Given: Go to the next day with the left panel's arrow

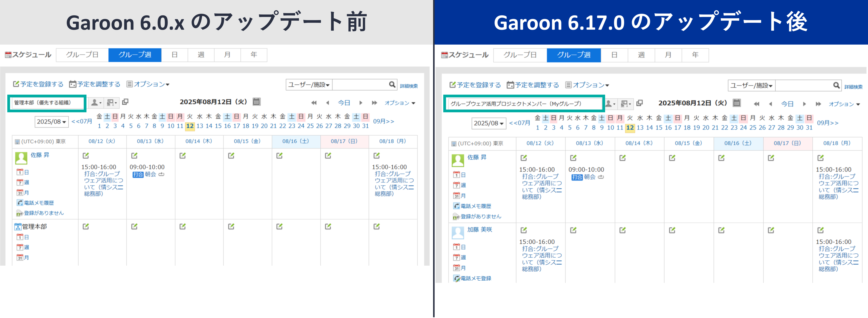Looking at the screenshot, I should 361,103.
